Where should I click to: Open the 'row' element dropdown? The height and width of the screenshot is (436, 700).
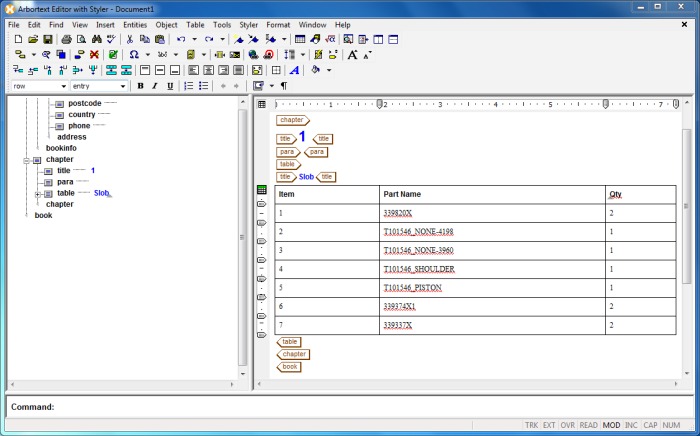(62, 86)
